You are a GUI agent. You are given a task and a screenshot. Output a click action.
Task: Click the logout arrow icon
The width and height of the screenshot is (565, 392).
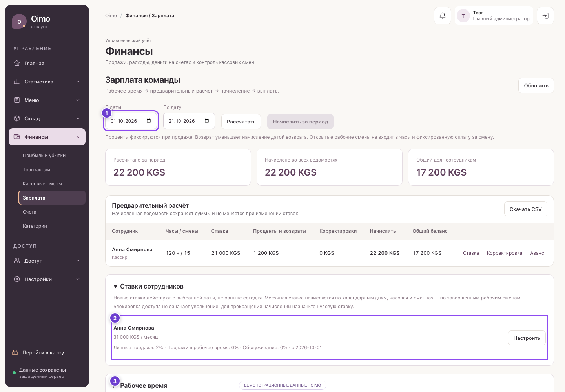pos(545,16)
